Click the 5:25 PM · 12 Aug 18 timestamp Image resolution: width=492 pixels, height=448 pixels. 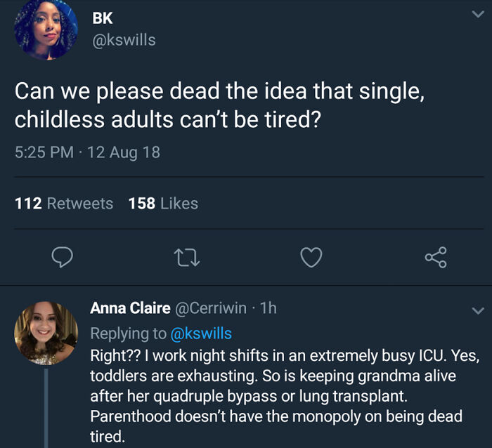point(87,152)
